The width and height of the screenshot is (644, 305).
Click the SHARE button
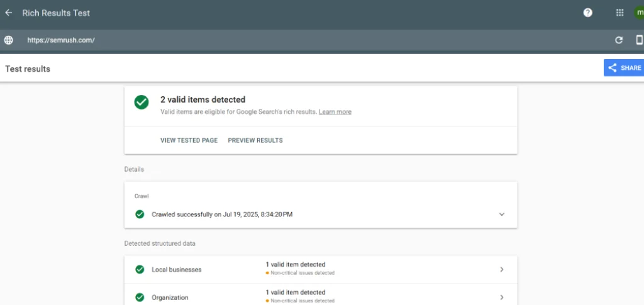click(x=624, y=68)
